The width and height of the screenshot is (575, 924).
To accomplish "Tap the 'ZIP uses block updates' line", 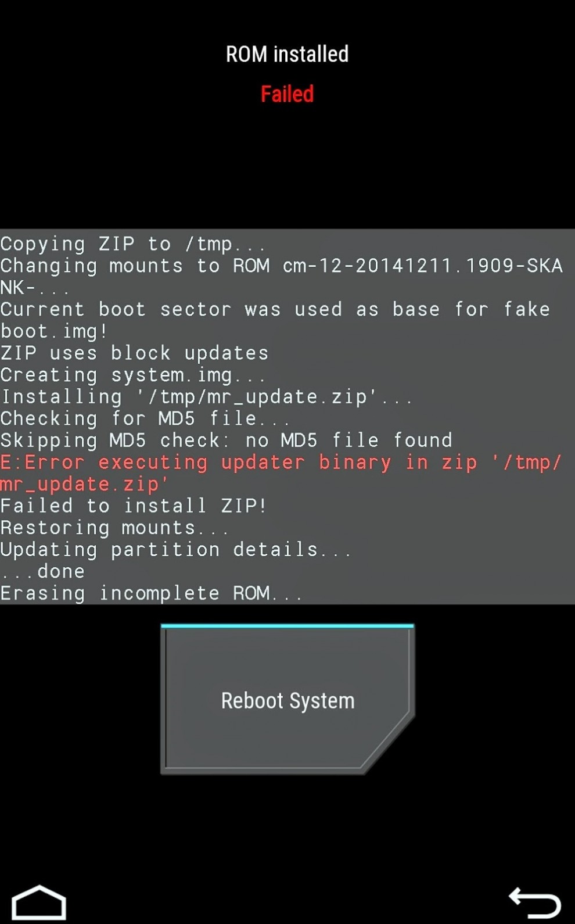I will [134, 353].
